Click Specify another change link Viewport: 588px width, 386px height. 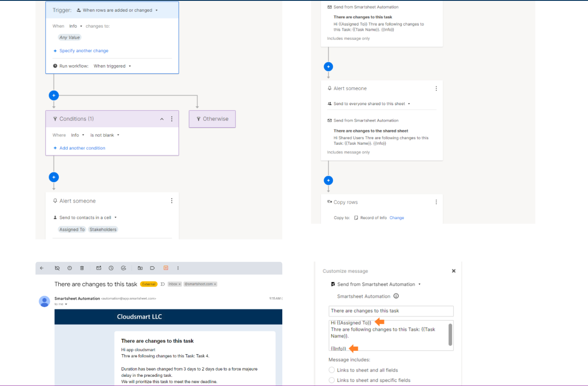pyautogui.click(x=81, y=51)
